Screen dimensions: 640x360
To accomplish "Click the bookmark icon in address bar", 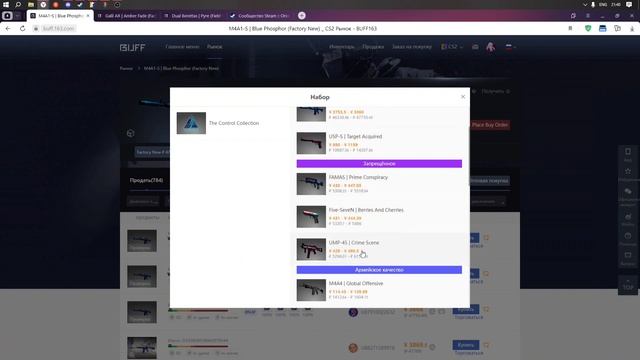I will (570, 29).
